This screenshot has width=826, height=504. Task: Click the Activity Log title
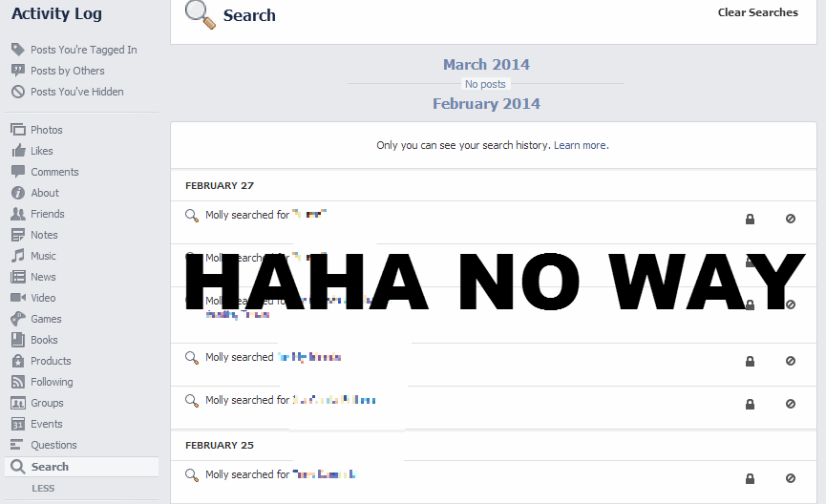(57, 13)
